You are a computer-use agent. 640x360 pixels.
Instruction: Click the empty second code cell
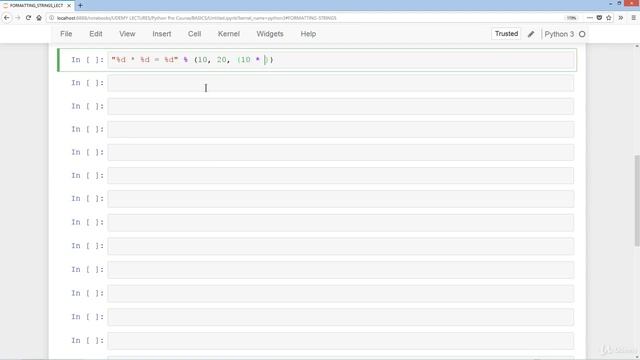coord(341,83)
